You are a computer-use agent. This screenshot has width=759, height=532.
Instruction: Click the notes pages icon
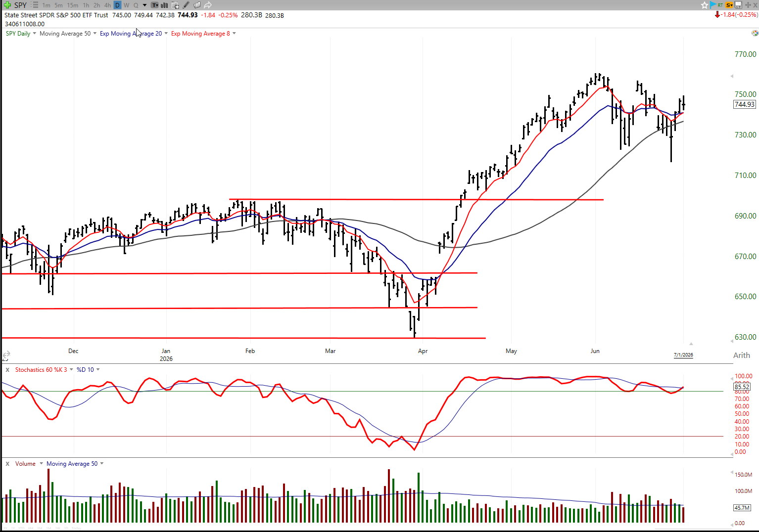point(197,5)
